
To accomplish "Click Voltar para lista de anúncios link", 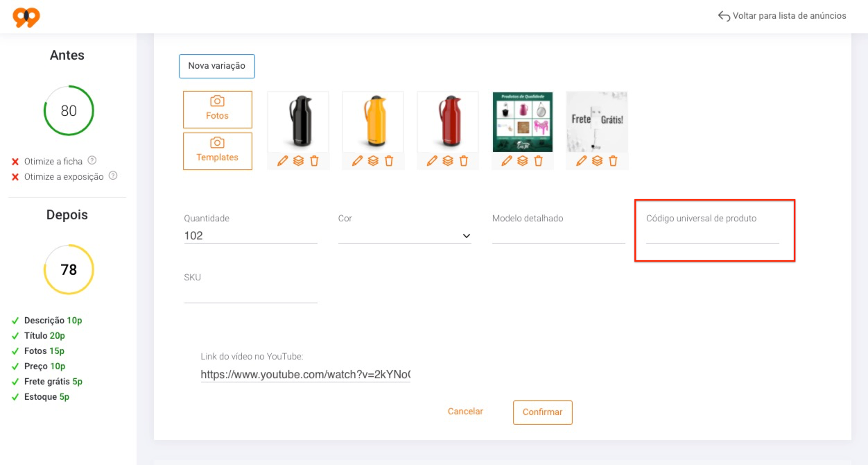I will (x=782, y=15).
